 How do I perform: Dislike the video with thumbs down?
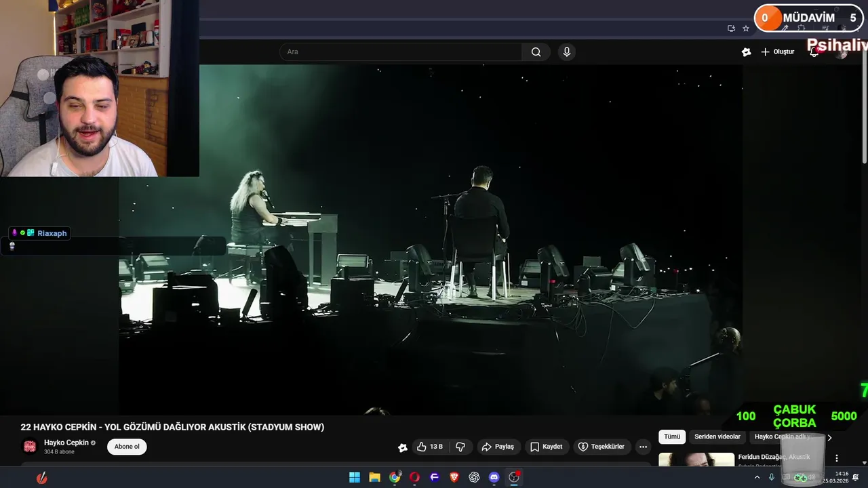[460, 447]
